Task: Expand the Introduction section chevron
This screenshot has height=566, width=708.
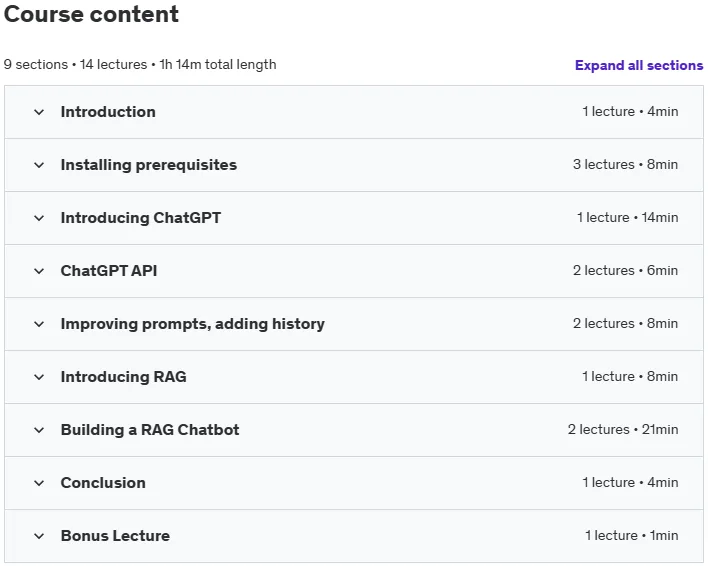Action: (x=39, y=112)
